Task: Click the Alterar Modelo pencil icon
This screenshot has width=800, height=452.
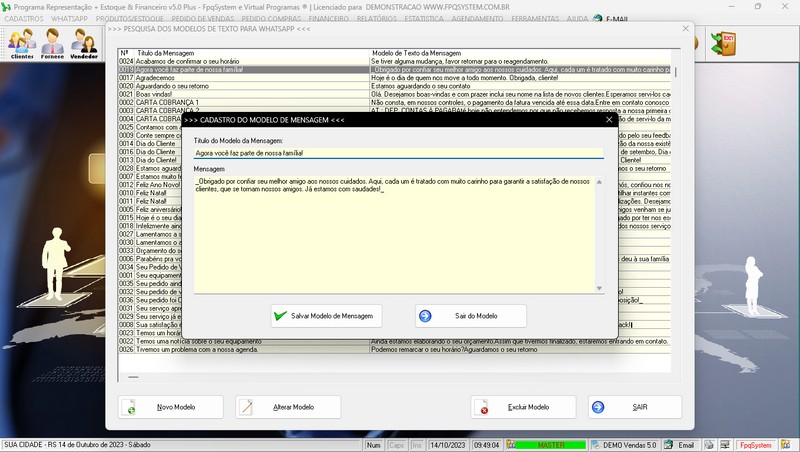Action: [247, 407]
